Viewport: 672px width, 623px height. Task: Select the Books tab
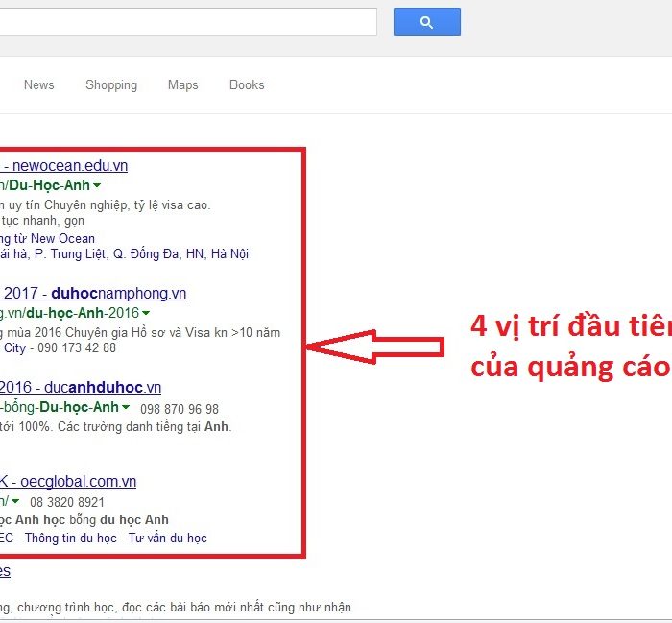click(247, 85)
